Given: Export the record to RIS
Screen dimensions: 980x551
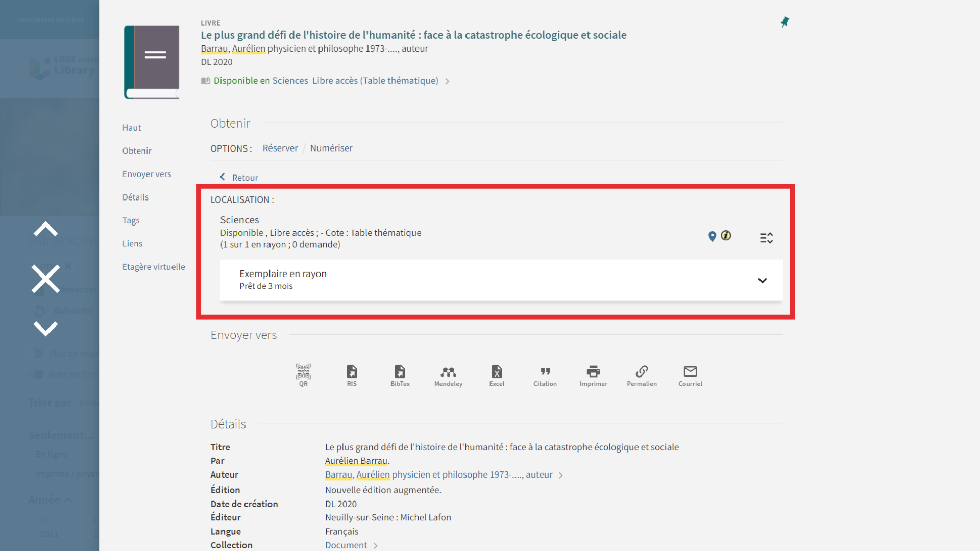Looking at the screenshot, I should pos(352,375).
